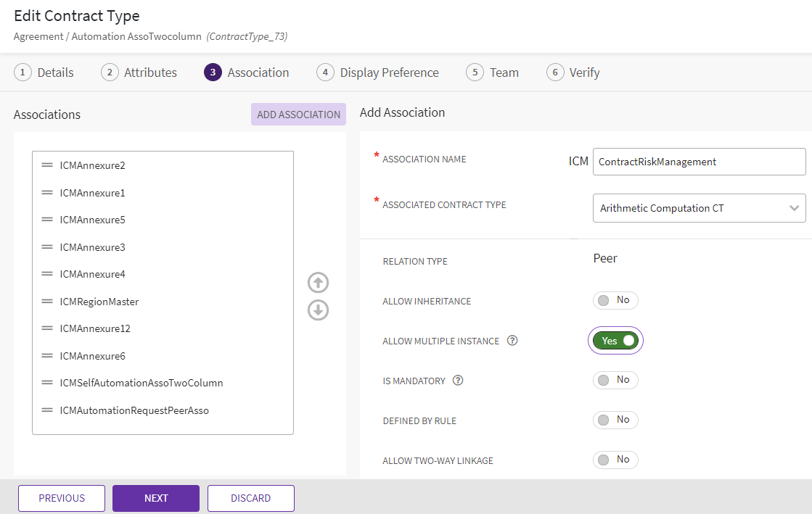
Task: Click the Association Name text field
Action: point(699,162)
